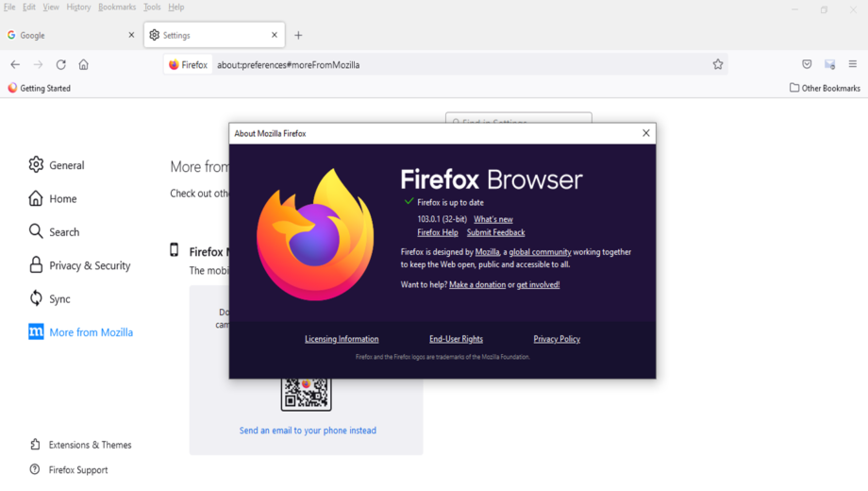Image resolution: width=868 pixels, height=491 pixels.
Task: Open the Firefox Help link
Action: 438,233
